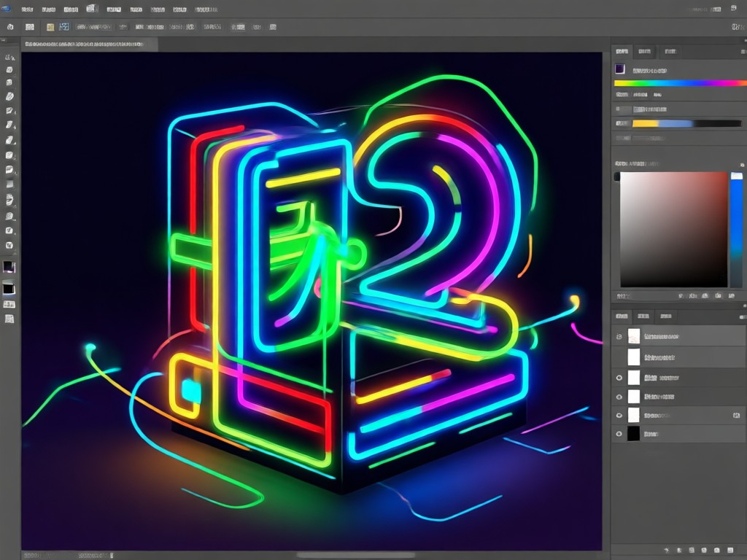Open the layers panel's menu icon
Viewport: 747px width, 560px height.
742,316
